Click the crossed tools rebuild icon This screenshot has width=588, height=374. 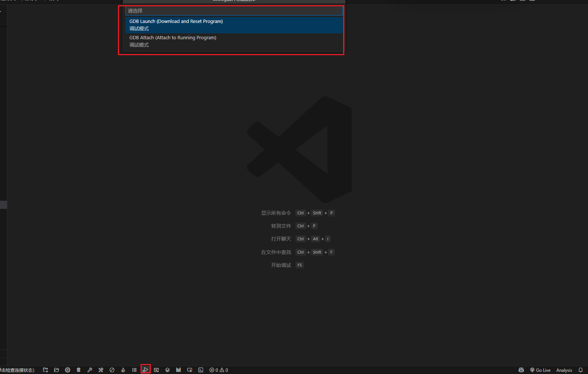coord(101,370)
